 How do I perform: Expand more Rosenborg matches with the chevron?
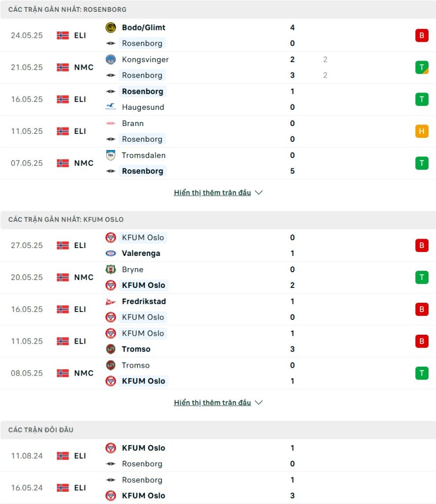point(259,192)
